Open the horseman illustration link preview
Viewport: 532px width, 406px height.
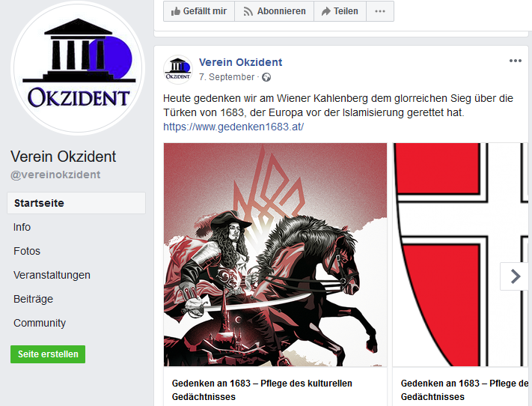(x=275, y=255)
